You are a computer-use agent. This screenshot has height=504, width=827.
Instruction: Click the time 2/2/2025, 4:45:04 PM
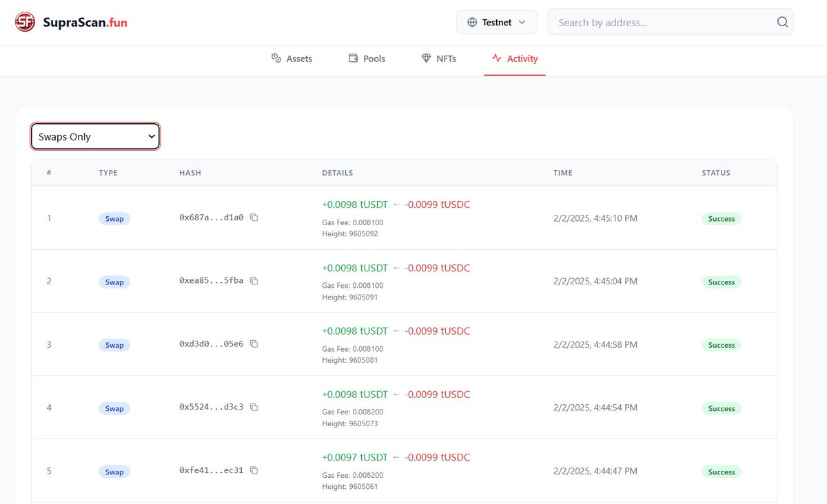595,281
